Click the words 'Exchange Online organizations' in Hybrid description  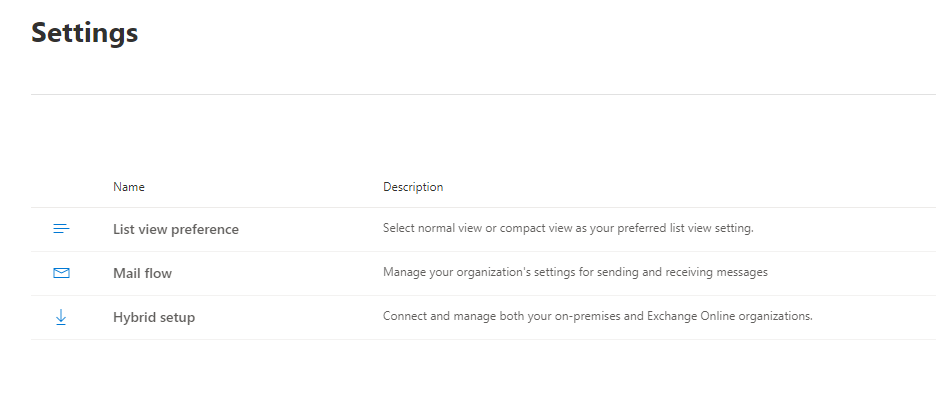tap(730, 316)
